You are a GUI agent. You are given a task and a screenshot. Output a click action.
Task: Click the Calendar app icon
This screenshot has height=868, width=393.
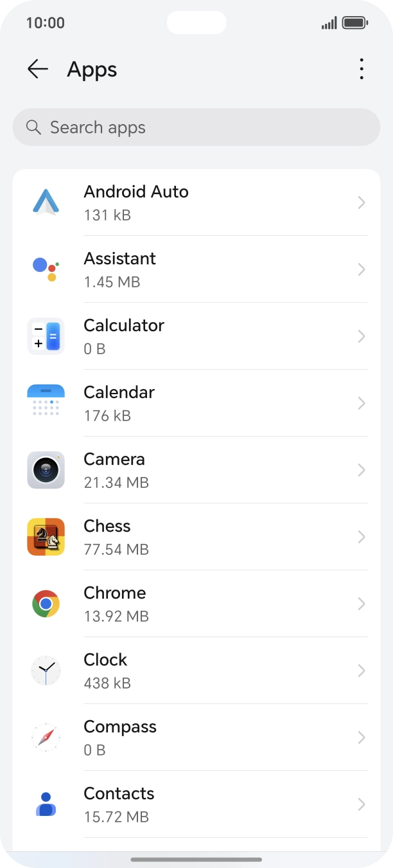coord(46,403)
